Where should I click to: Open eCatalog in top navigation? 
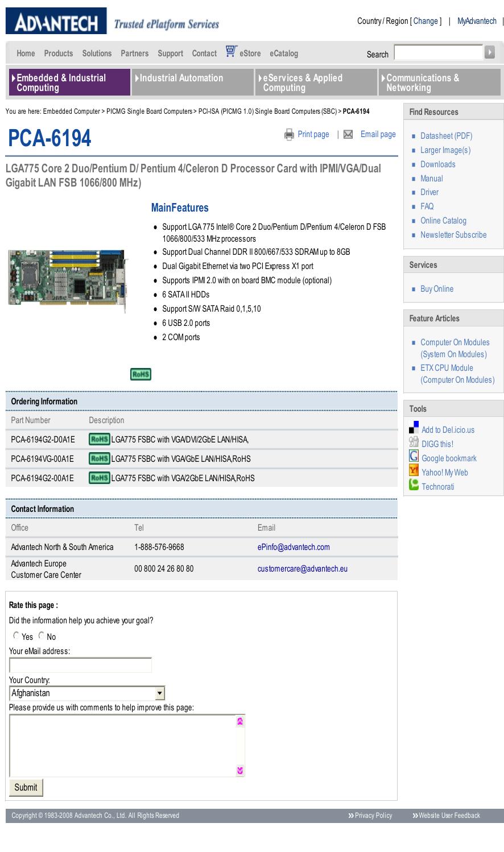click(x=284, y=53)
